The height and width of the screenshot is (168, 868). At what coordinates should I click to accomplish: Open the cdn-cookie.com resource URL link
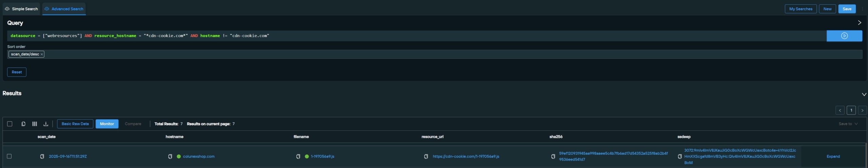[466, 156]
